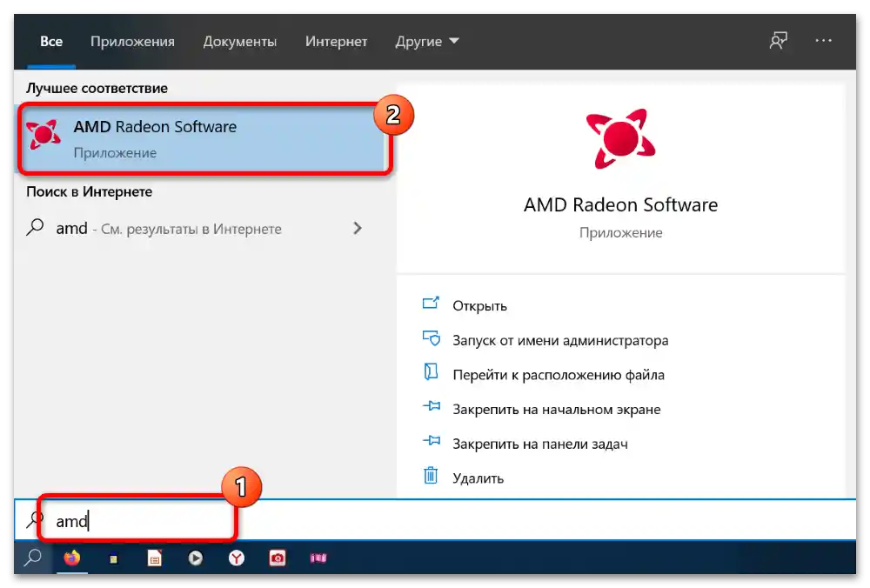Click the AMD Radeon Software title in preview pane
This screenshot has height=588, width=870.
[620, 204]
